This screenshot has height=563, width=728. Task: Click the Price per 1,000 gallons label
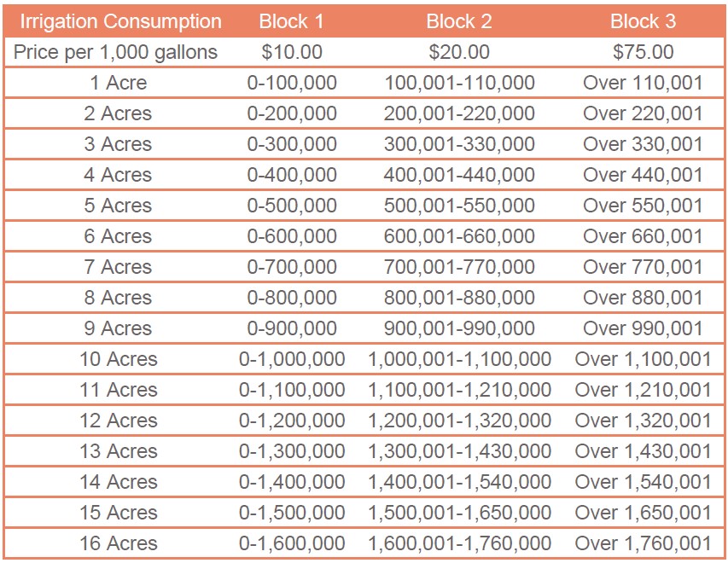pyautogui.click(x=116, y=52)
